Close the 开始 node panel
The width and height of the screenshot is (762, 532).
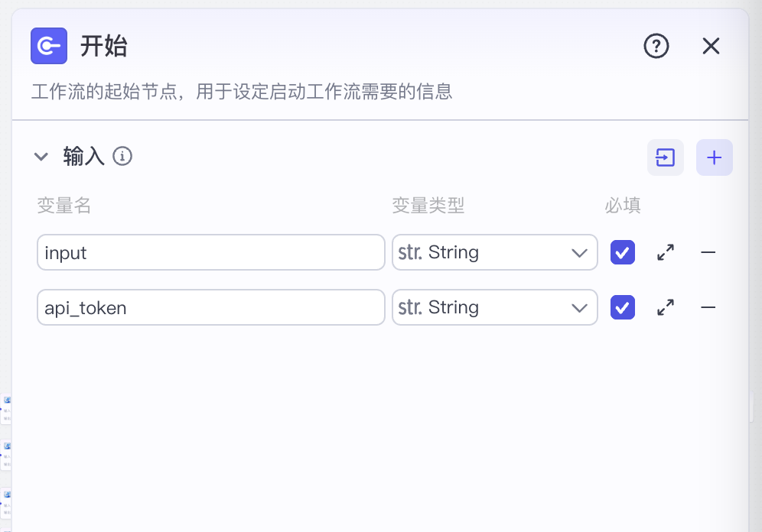tap(711, 47)
